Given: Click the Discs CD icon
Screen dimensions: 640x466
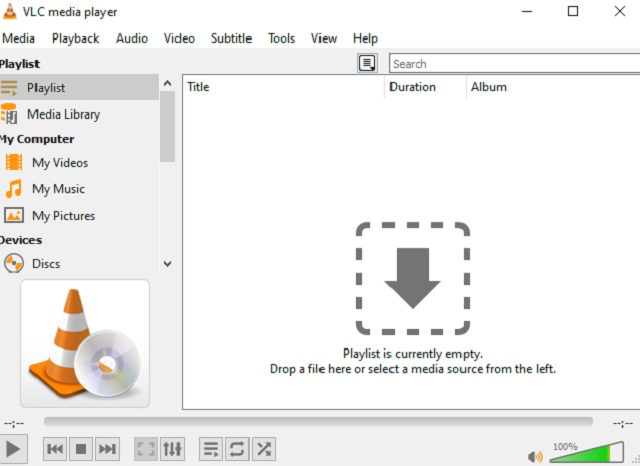Looking at the screenshot, I should coord(13,264).
